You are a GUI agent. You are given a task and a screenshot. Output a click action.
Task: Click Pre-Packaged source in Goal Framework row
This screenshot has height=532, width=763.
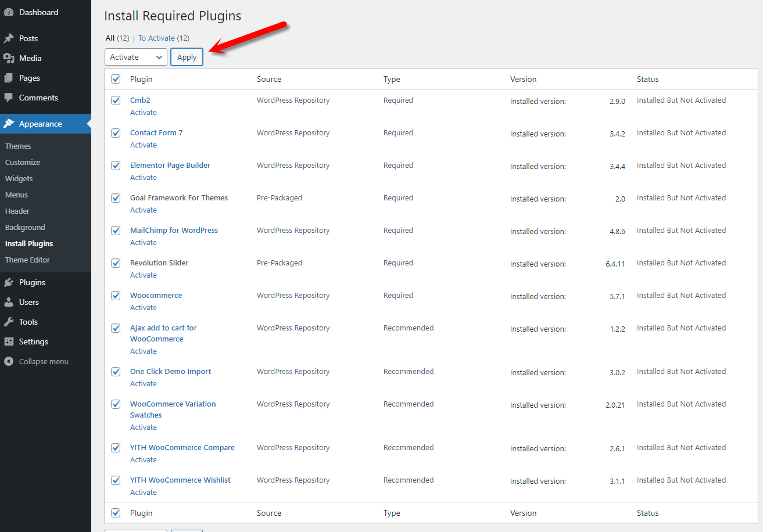tap(280, 198)
